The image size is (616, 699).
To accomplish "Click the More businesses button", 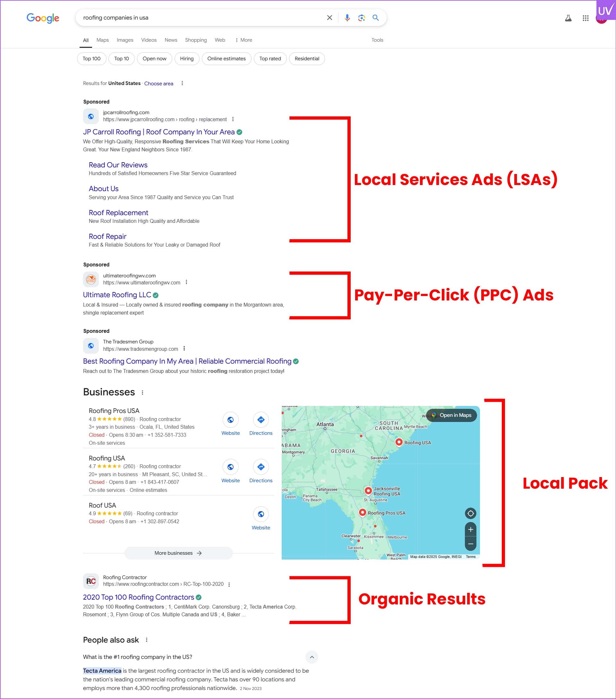I will 178,553.
